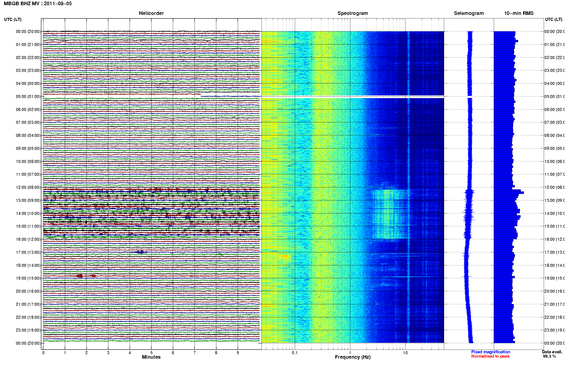The width and height of the screenshot is (588, 368).
Task: Click the left '05:00 (01:00)' time label
Action: tap(28, 96)
